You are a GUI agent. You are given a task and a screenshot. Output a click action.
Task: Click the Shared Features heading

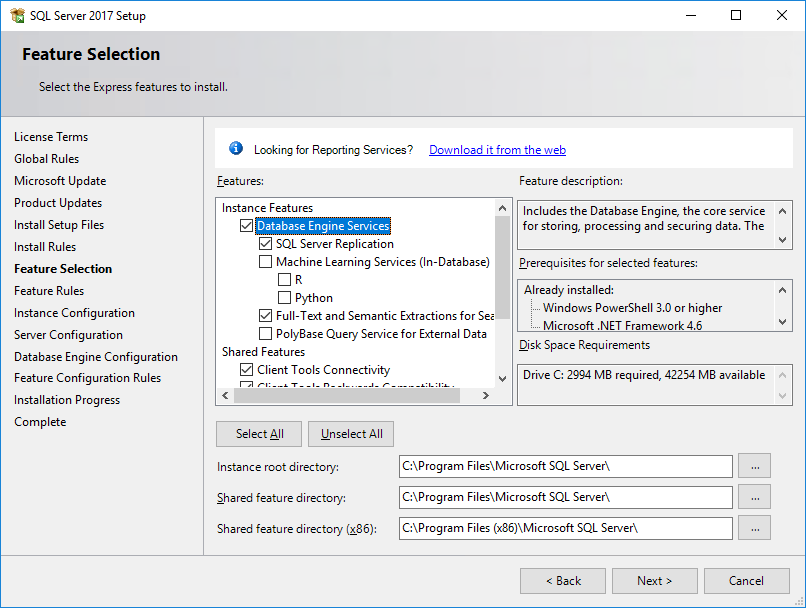(x=263, y=352)
